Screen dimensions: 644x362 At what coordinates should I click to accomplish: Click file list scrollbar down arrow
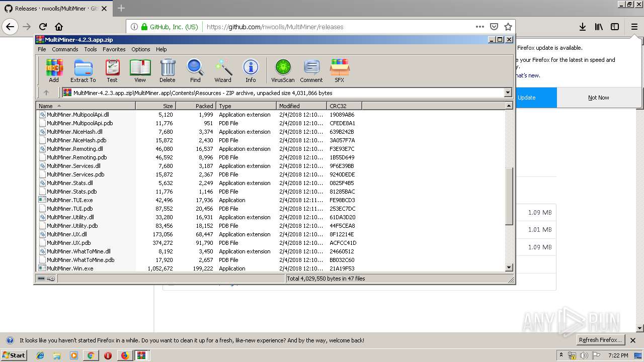pyautogui.click(x=509, y=268)
